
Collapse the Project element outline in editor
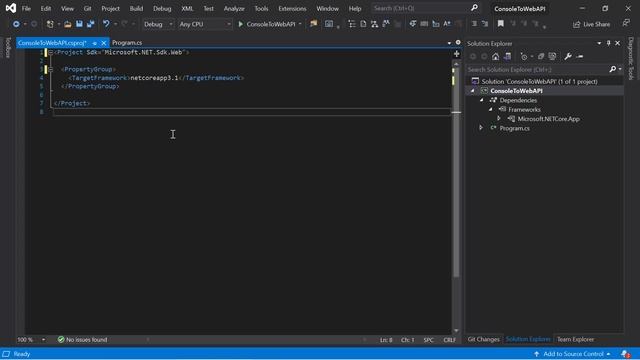51,52
